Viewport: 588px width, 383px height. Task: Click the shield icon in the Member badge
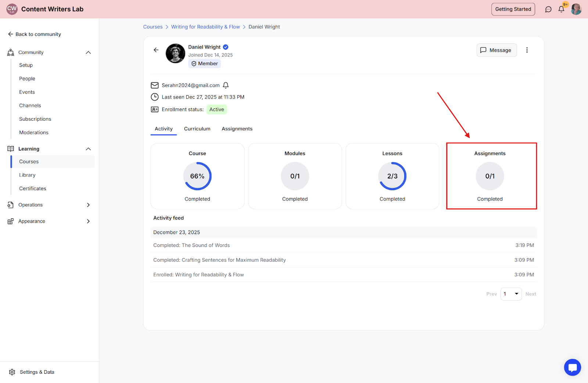pyautogui.click(x=194, y=64)
